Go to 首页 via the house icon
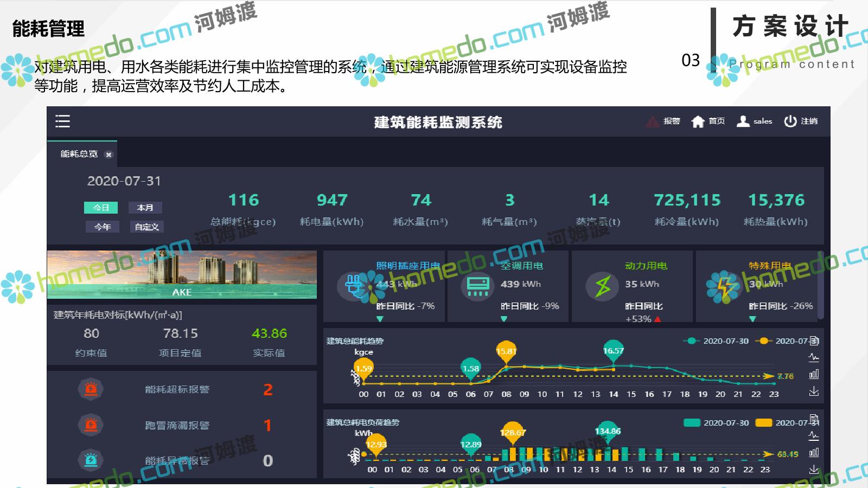This screenshot has width=868, height=488. [698, 121]
